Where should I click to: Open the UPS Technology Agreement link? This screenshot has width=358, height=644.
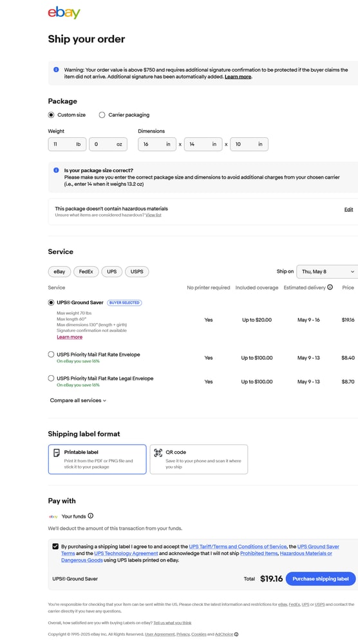pyautogui.click(x=126, y=553)
